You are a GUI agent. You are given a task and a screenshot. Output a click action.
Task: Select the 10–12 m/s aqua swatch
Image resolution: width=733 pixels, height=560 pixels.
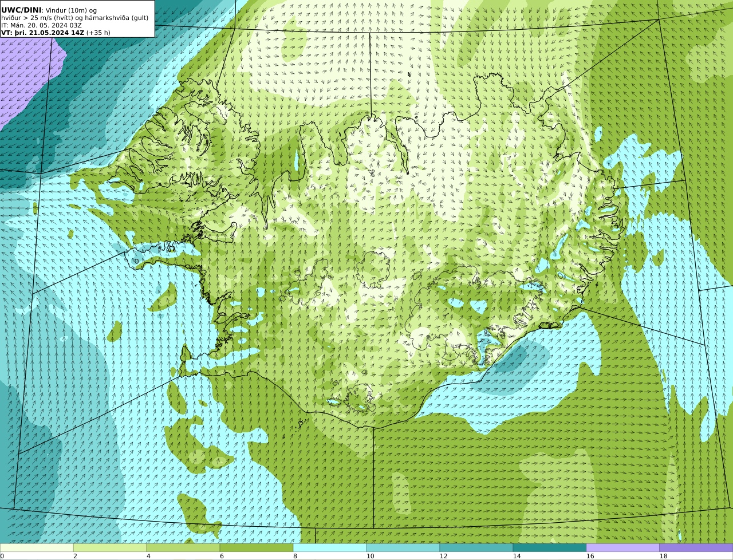point(403,547)
